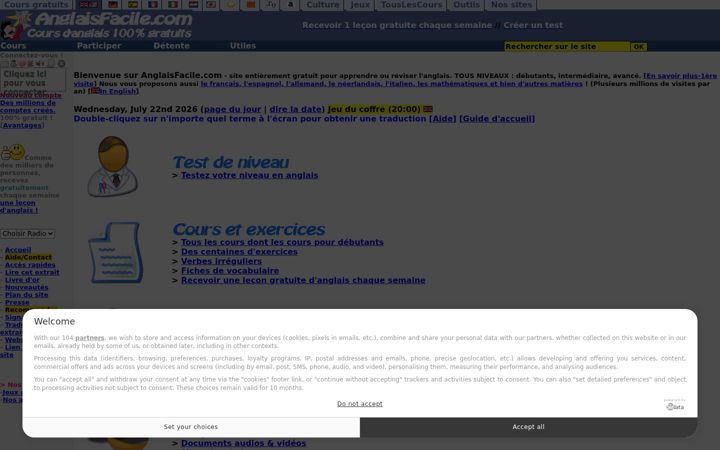Screen dimensions: 720x450
Task: Open the Jeux tab
Action: pos(360,5)
